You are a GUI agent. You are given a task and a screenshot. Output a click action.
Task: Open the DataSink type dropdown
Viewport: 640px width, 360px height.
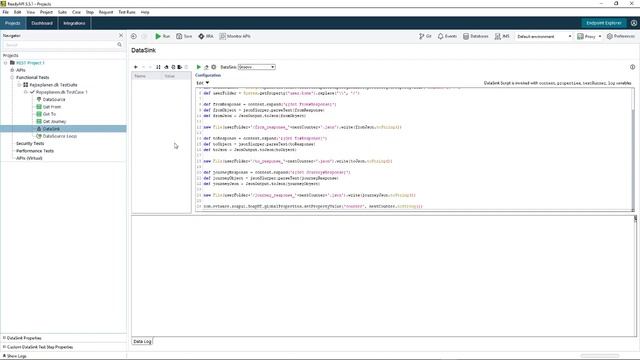point(257,67)
